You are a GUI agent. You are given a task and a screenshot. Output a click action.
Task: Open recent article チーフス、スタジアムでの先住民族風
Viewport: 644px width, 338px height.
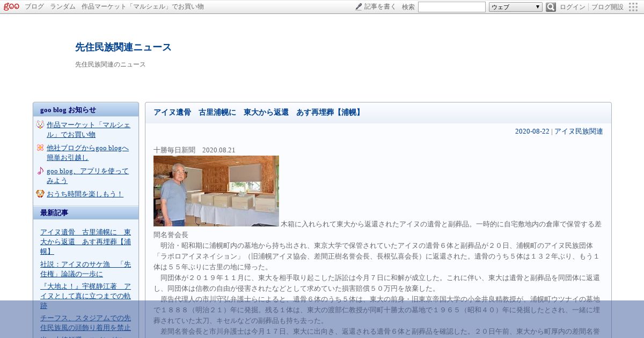point(85,323)
